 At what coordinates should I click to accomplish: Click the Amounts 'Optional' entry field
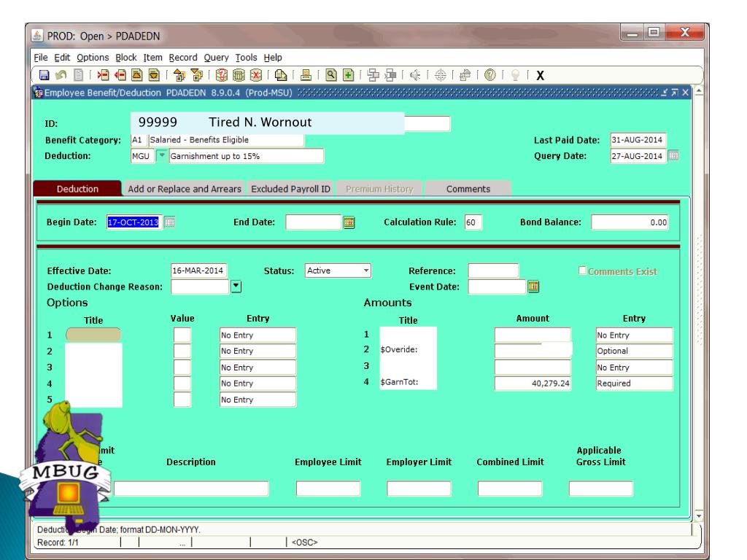tap(634, 351)
